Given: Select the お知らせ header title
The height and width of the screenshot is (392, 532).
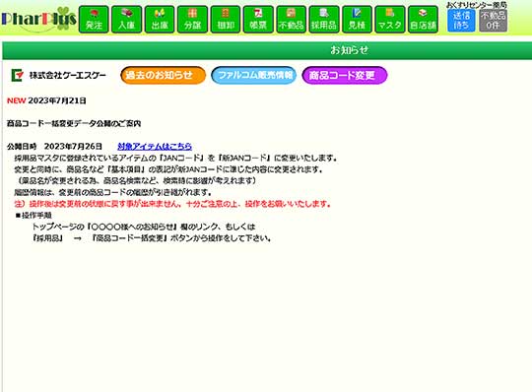Looking at the screenshot, I should 349,50.
